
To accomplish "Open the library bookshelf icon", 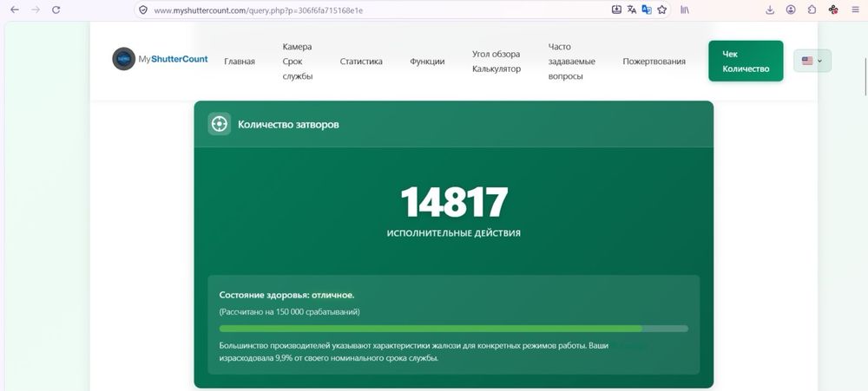I will (x=685, y=10).
